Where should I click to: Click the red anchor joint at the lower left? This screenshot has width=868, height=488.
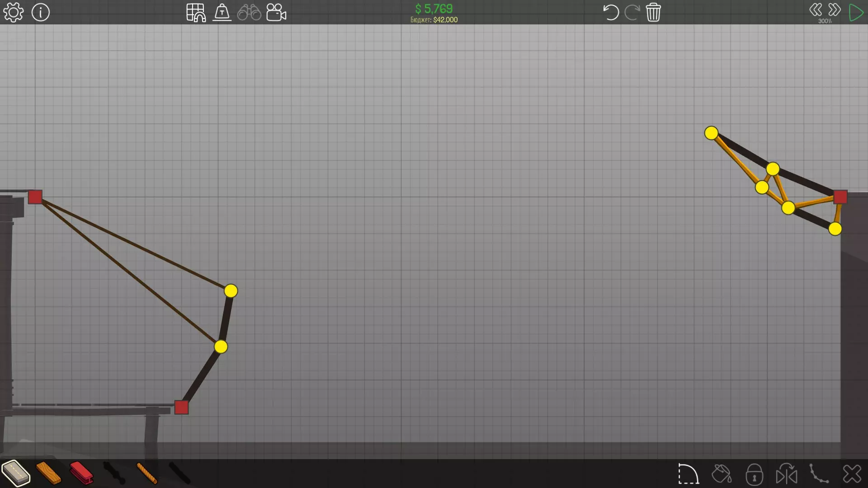point(181,407)
